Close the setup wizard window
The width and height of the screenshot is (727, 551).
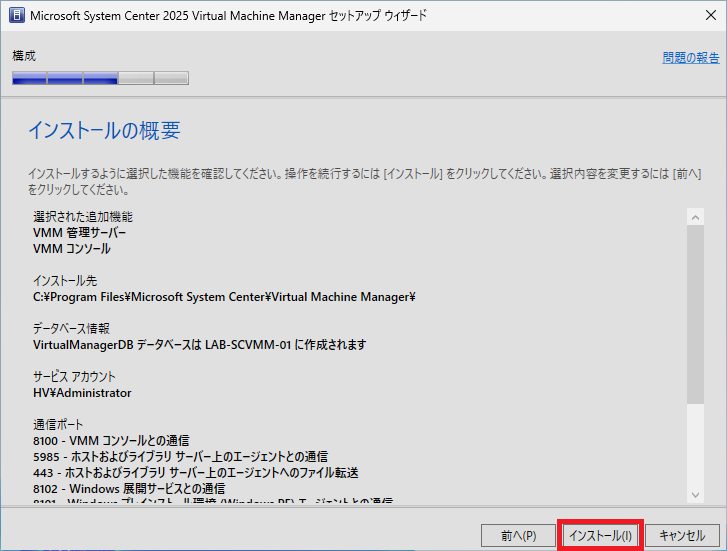(710, 15)
